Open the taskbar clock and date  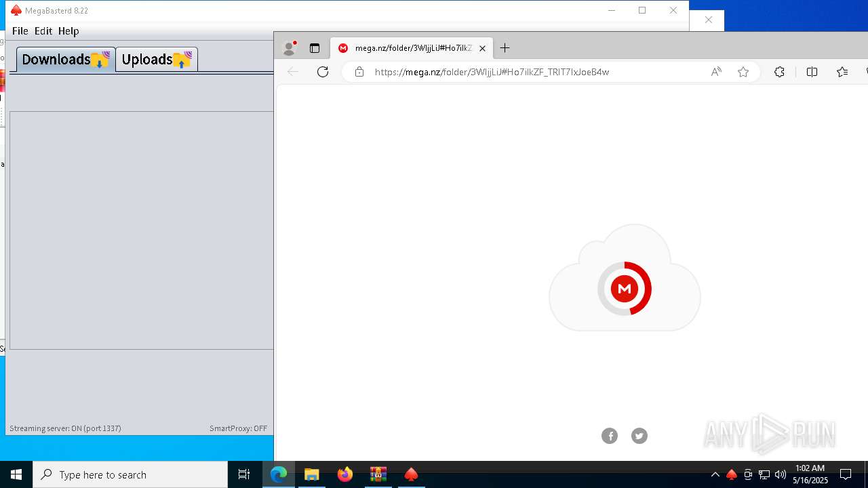tap(810, 474)
